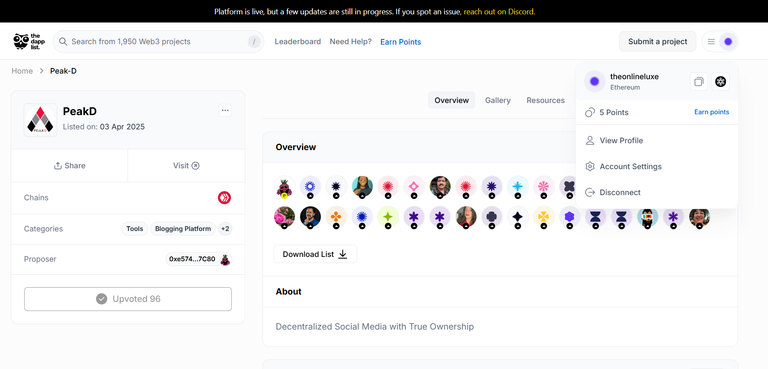Image resolution: width=768 pixels, height=369 pixels.
Task: Visit the PeakD website
Action: (x=186, y=166)
